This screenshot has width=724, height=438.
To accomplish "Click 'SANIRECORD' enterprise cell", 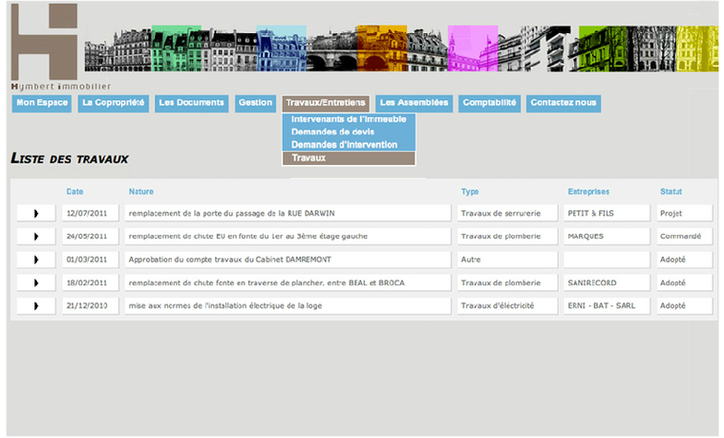I will pos(607,282).
